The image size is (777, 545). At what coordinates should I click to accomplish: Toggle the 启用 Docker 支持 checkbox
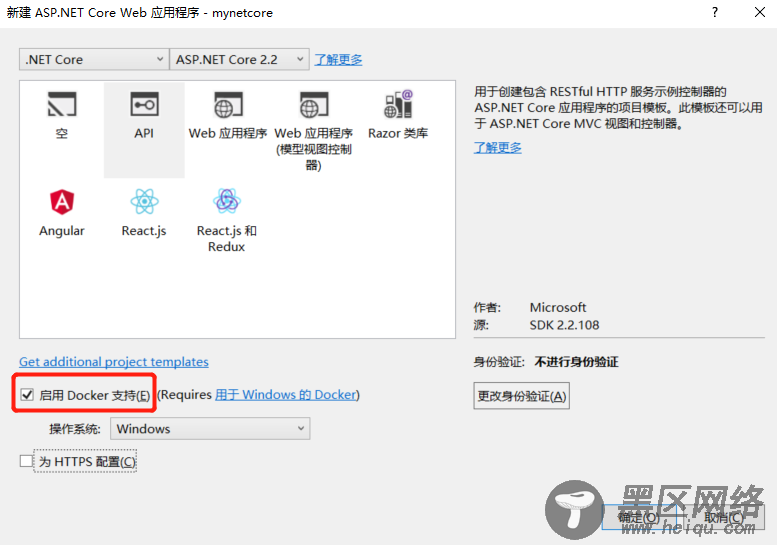pos(27,395)
